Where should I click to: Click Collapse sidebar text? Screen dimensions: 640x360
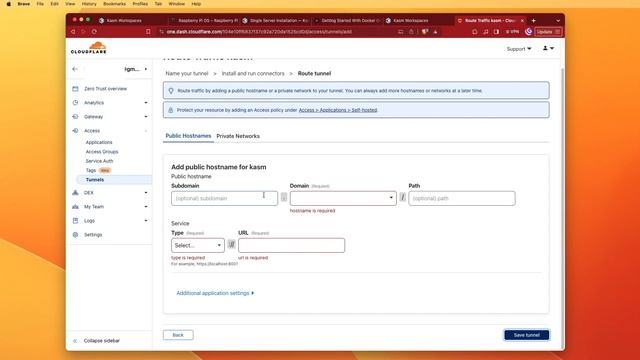pyautogui.click(x=102, y=340)
